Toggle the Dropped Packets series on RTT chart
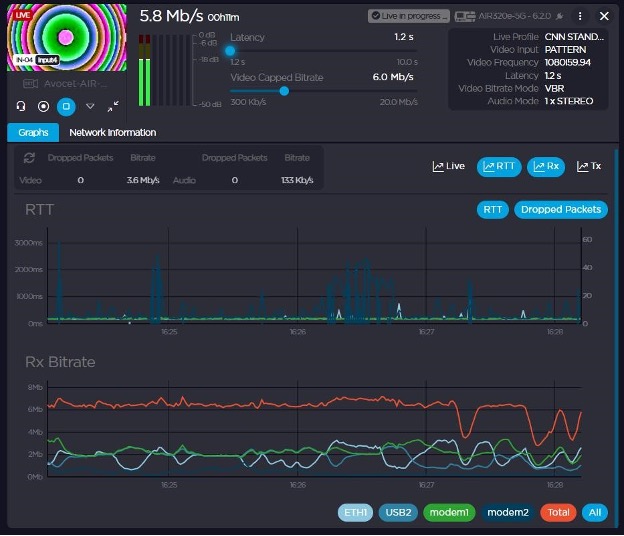Screen dimensions: 624x536 (560, 209)
